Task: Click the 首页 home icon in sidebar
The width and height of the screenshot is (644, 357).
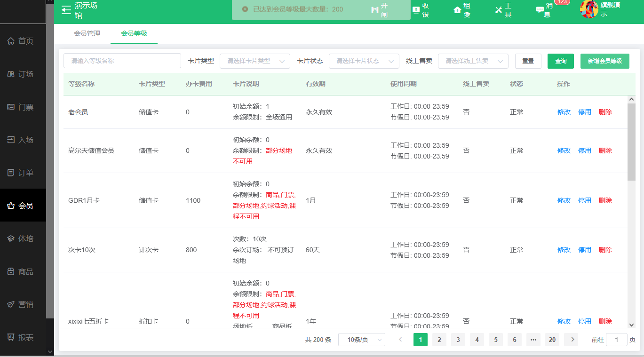Action: [x=11, y=41]
